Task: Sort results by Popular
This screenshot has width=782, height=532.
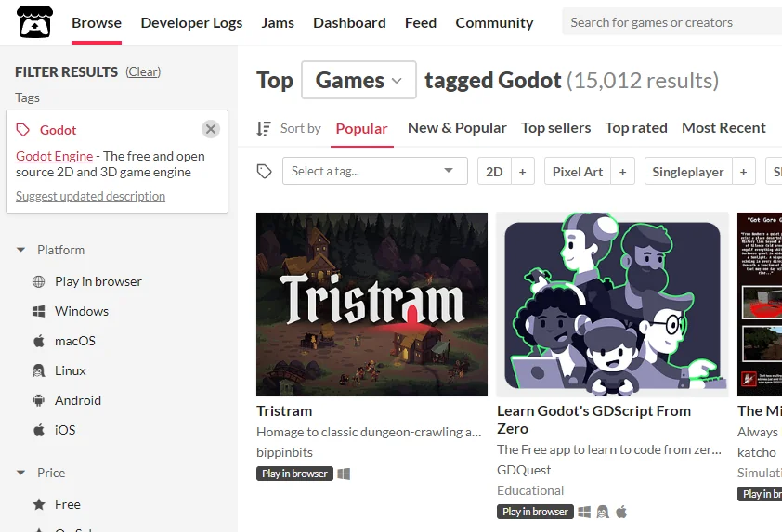Action: pos(361,129)
